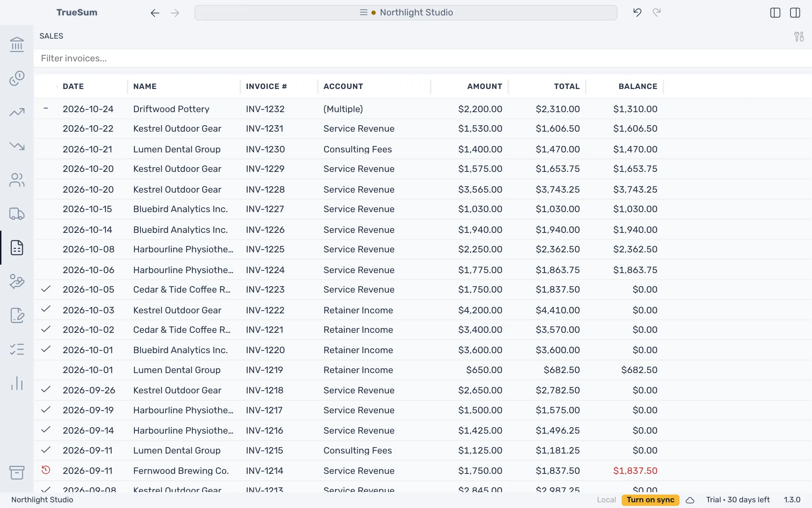Open the delivery truck suppliers icon

(x=17, y=214)
